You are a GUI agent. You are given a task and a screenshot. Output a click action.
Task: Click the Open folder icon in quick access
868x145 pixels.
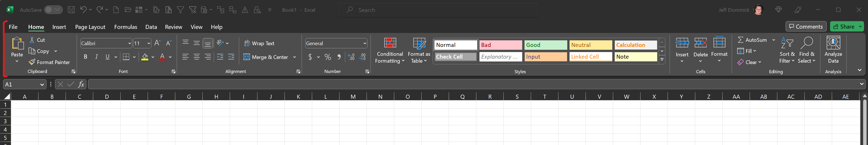click(x=128, y=10)
